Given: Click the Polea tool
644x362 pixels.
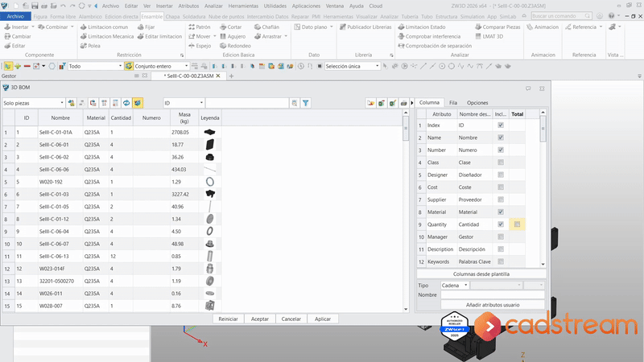Looking at the screenshot, I should tap(90, 46).
